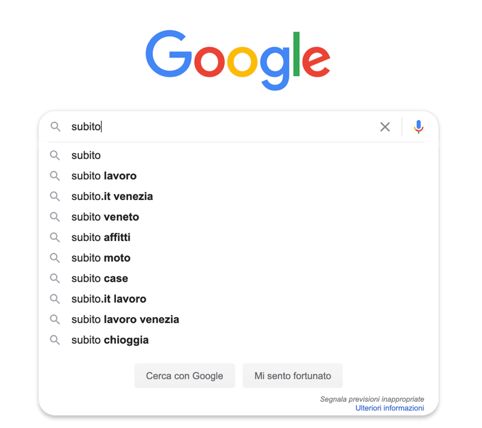Select the 'subito.it venezia' suggestion
Viewport: 482px width, 428px height.
coord(237,196)
